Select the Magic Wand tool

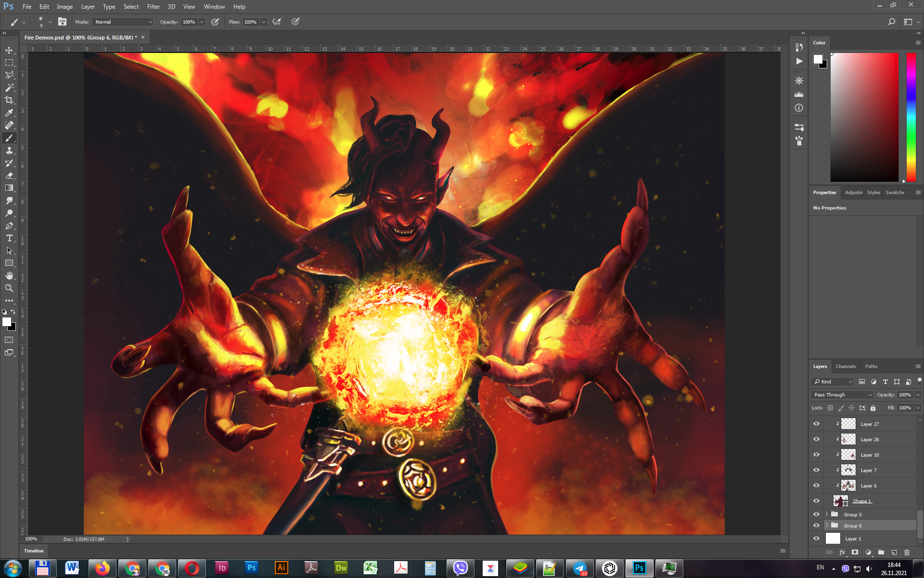[x=9, y=88]
